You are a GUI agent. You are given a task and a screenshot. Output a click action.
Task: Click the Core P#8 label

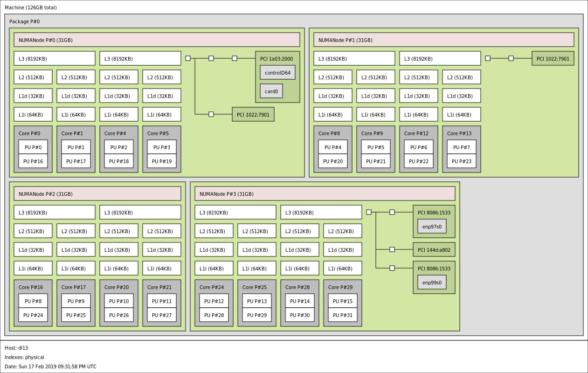329,134
